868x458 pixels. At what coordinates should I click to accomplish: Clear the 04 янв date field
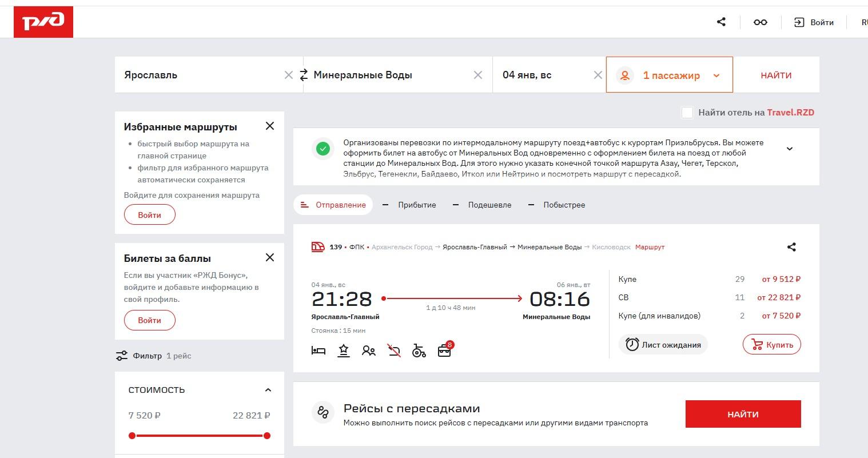[598, 75]
